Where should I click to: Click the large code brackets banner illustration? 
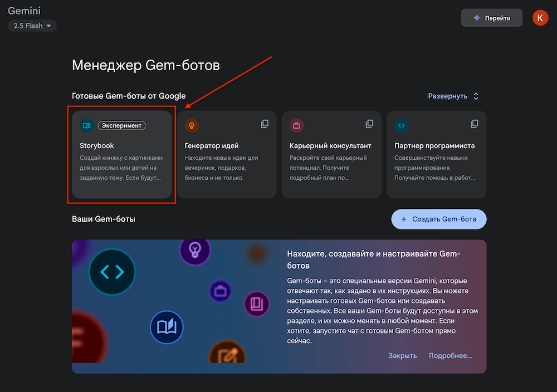(x=112, y=272)
